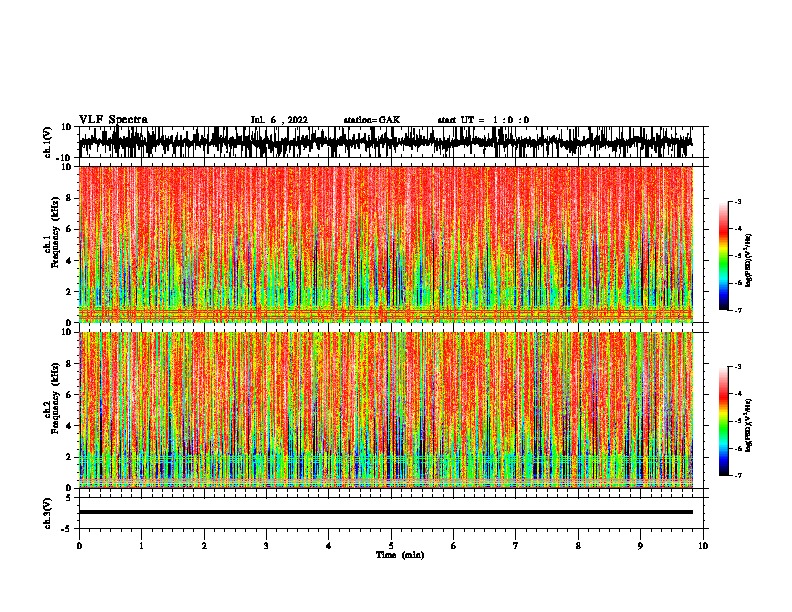This screenshot has height=612, width=792.
Task: Click the '-7' label on ch.2 color bar
Action: click(x=738, y=475)
